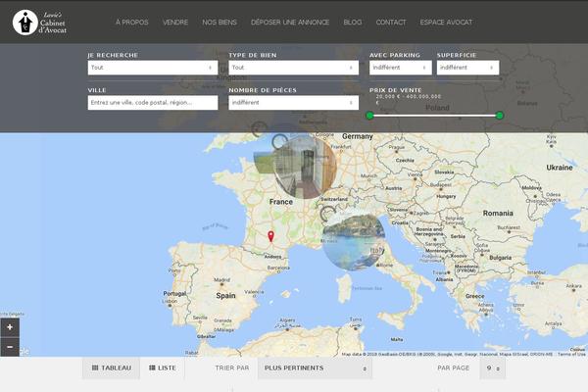The height and width of the screenshot is (392, 588).
Task: Click the France label on the map
Action: (281, 202)
